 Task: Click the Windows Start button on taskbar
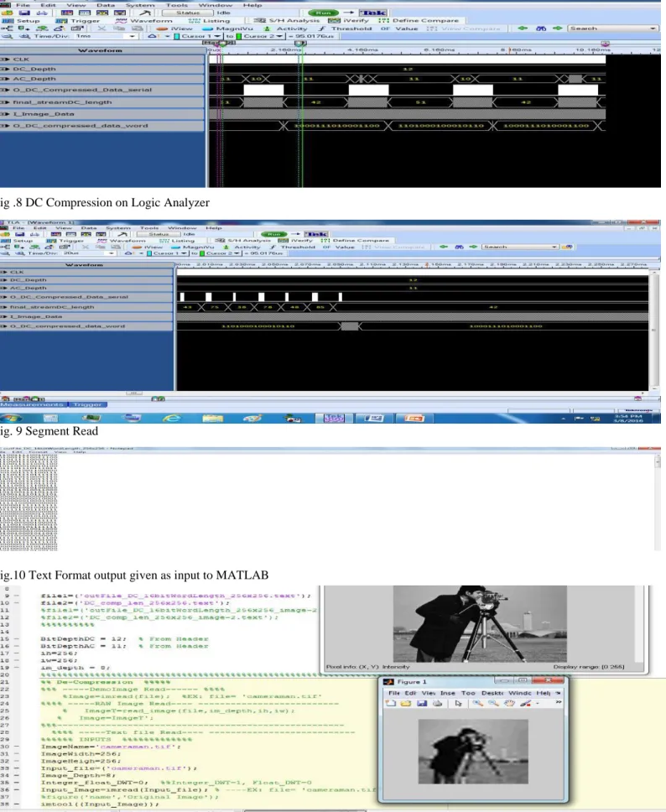(13, 418)
